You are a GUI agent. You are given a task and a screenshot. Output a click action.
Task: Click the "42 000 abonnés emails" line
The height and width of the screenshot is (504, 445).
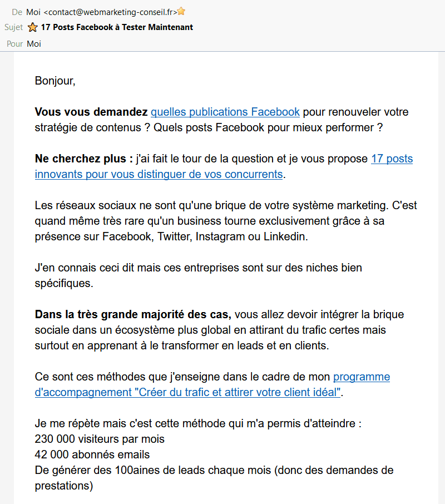point(92,454)
